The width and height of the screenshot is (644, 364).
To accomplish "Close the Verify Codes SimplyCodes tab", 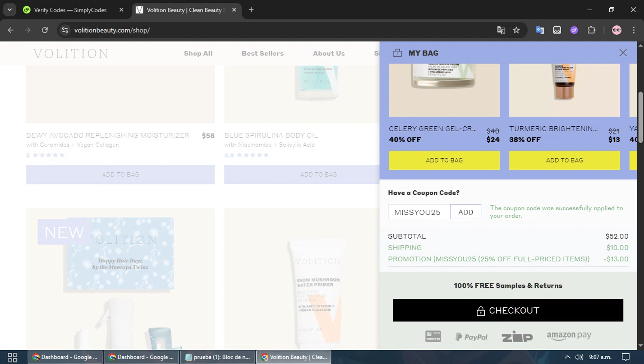I will 122,10.
